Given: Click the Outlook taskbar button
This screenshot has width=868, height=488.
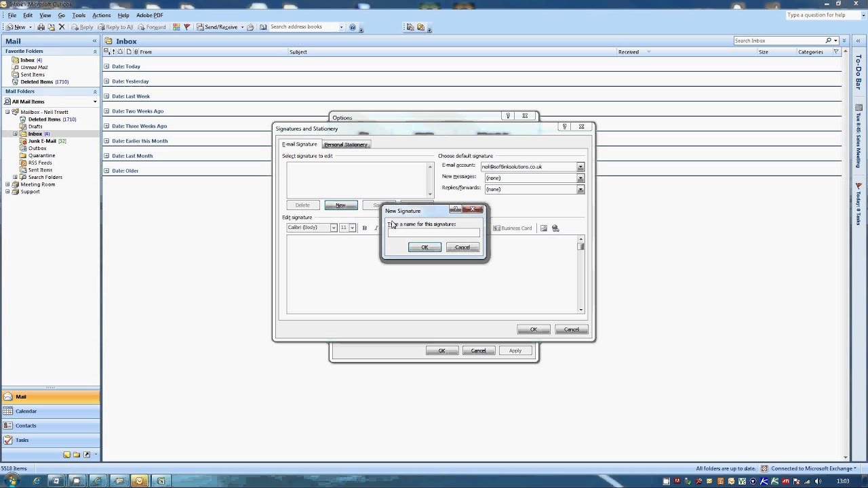Looking at the screenshot, I should click(x=140, y=481).
